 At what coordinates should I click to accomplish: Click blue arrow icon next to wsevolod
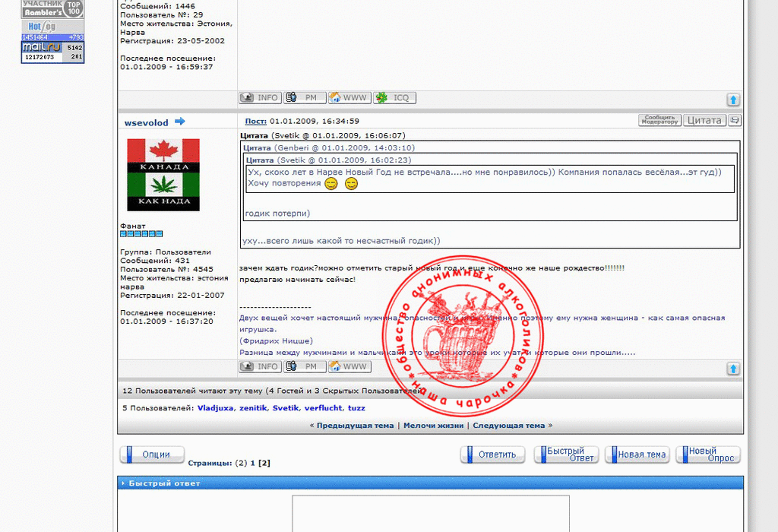[x=179, y=121]
